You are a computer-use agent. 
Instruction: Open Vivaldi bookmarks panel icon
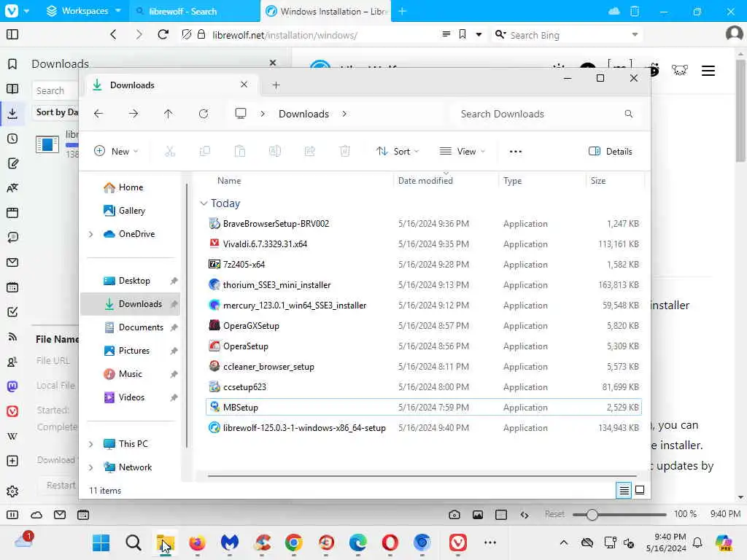[12, 64]
